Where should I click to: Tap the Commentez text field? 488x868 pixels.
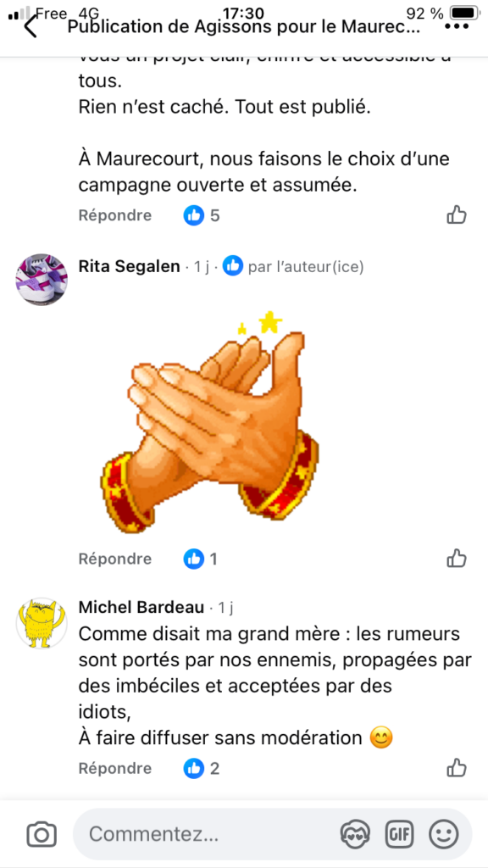(210, 834)
